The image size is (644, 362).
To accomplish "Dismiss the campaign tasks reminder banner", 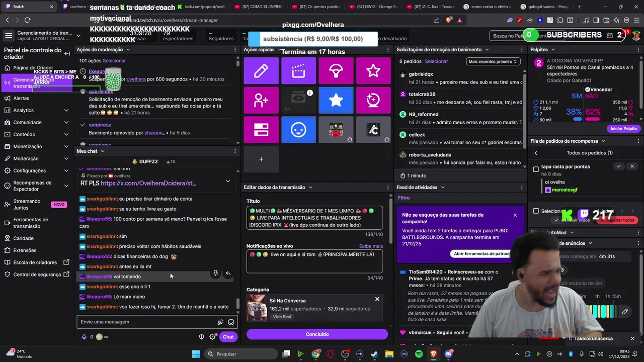I will pyautogui.click(x=515, y=215).
